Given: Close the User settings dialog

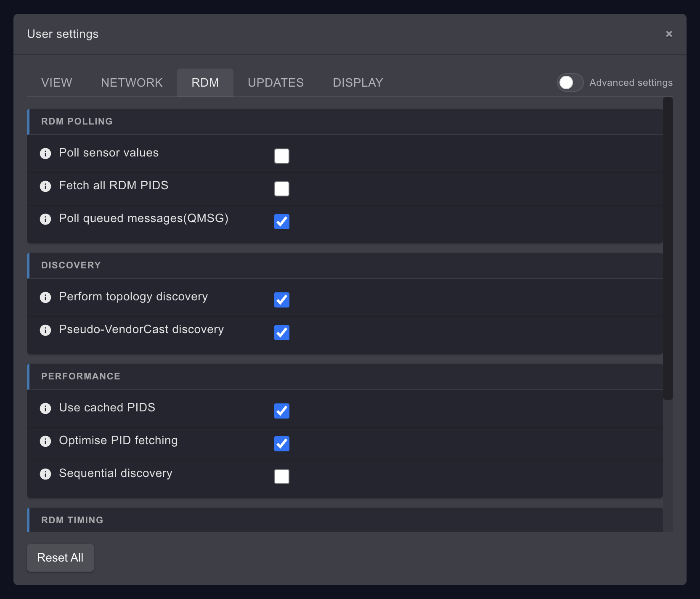Looking at the screenshot, I should click(669, 34).
